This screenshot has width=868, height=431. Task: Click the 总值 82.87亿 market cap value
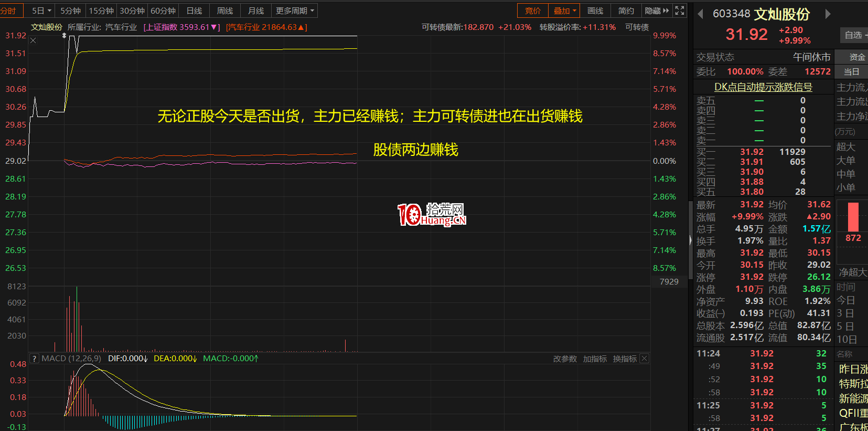tap(813, 325)
